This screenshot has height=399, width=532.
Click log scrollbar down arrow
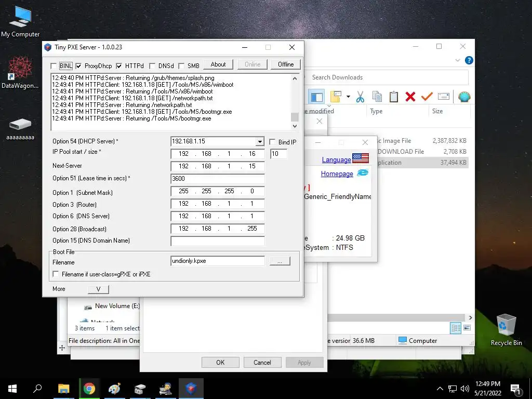pyautogui.click(x=295, y=126)
